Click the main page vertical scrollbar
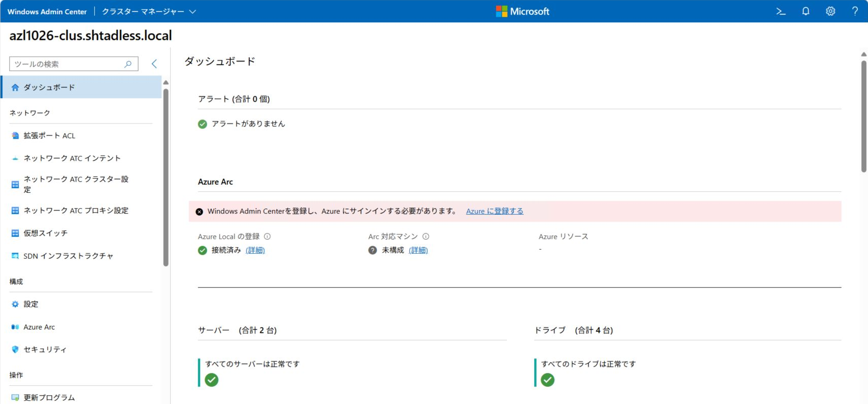 pos(864,116)
